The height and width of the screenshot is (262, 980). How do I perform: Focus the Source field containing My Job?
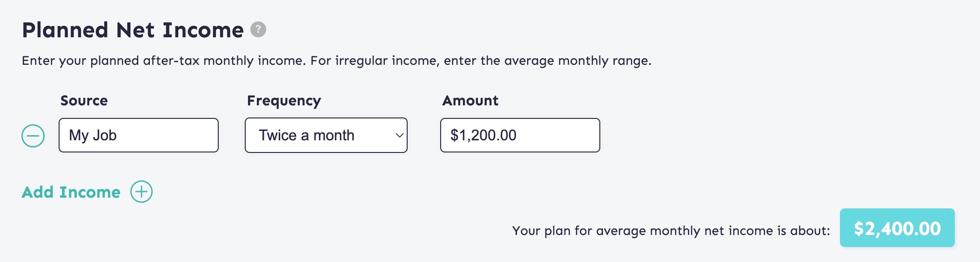pos(139,135)
